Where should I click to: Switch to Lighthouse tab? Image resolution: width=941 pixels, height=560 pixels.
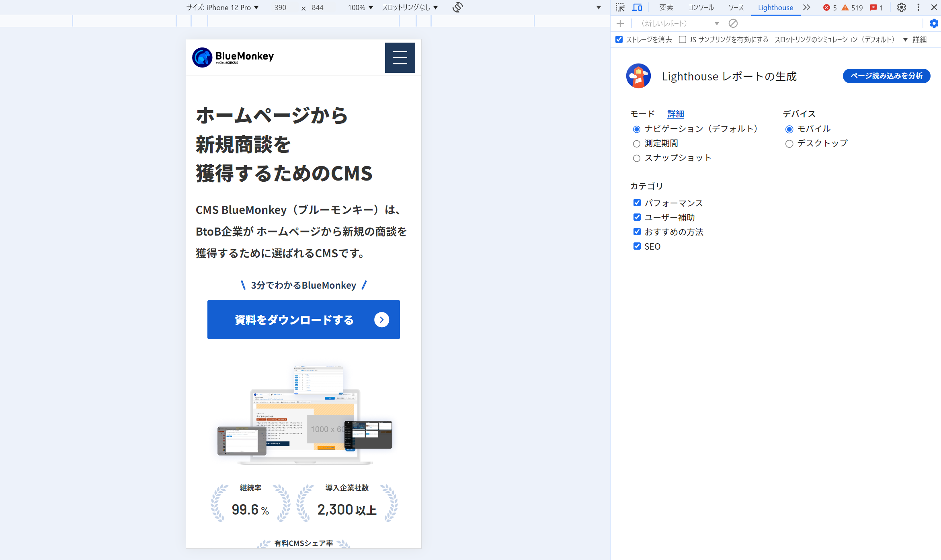coord(775,8)
